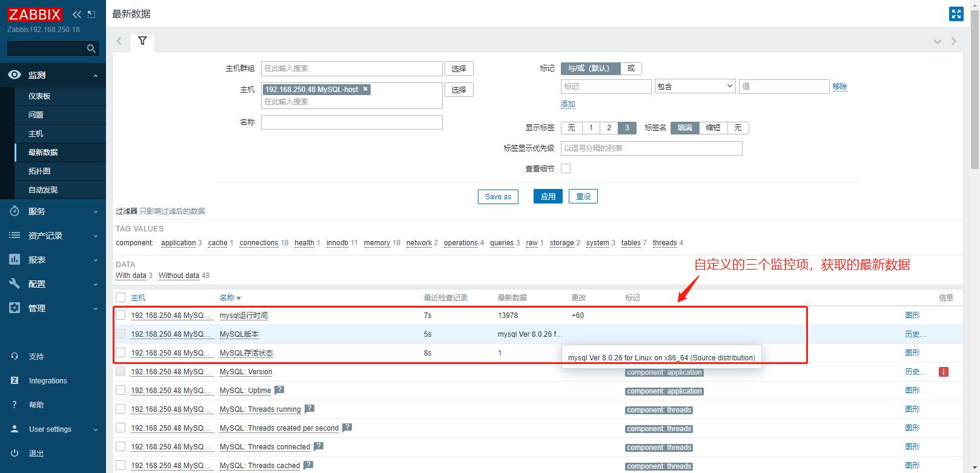Click red info icon on MySQL: Version row
This screenshot has height=473, width=980.
pyautogui.click(x=943, y=372)
